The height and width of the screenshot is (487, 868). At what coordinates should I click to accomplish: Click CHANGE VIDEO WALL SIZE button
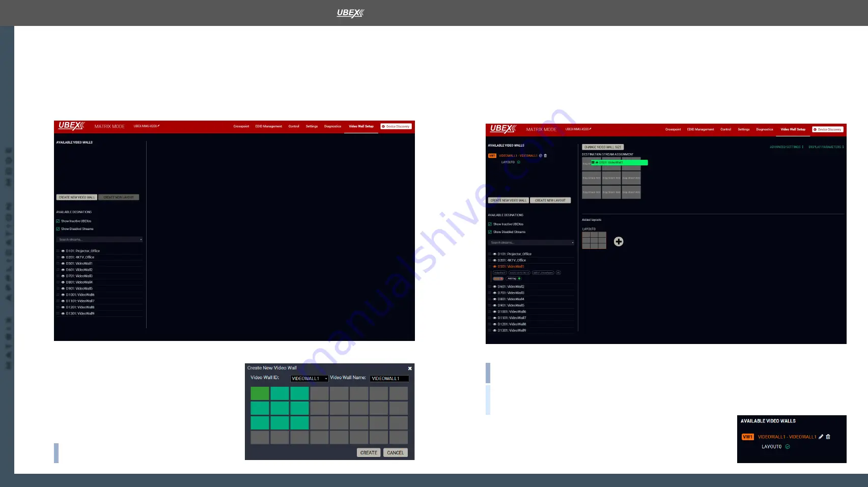pos(603,147)
